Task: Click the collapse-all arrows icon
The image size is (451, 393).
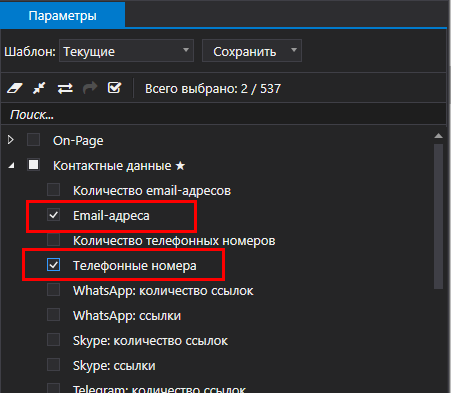Action: point(39,88)
